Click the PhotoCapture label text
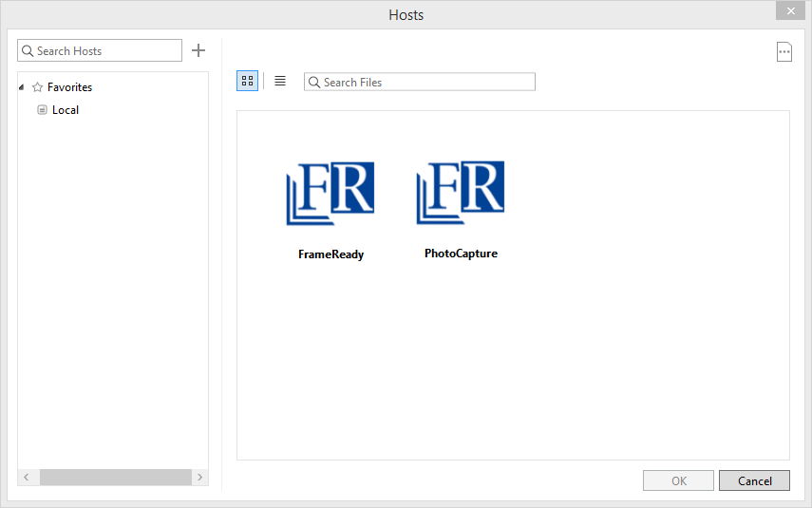 coord(461,254)
